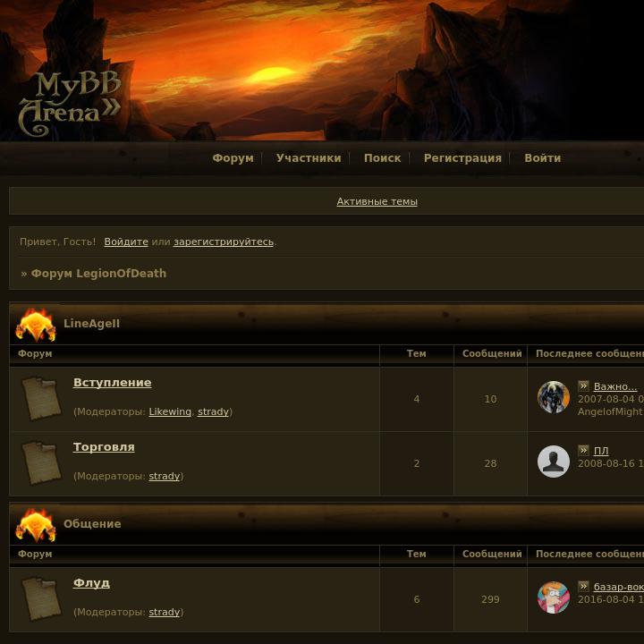The image size is (644, 644).
Task: Open moderator Likewing's profile link
Action: 170,411
